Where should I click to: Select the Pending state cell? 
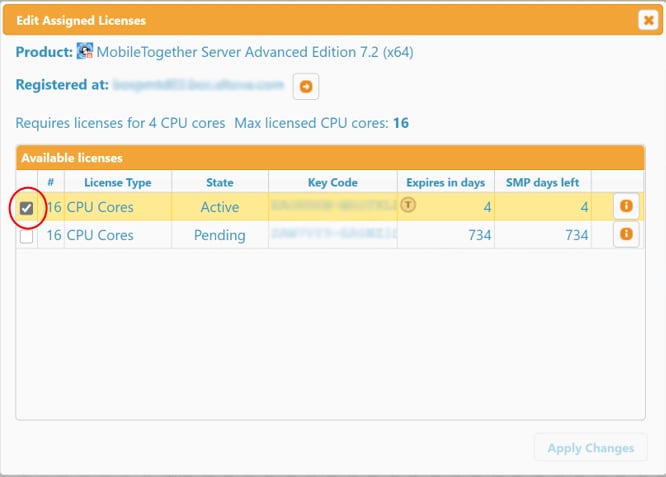coord(219,235)
